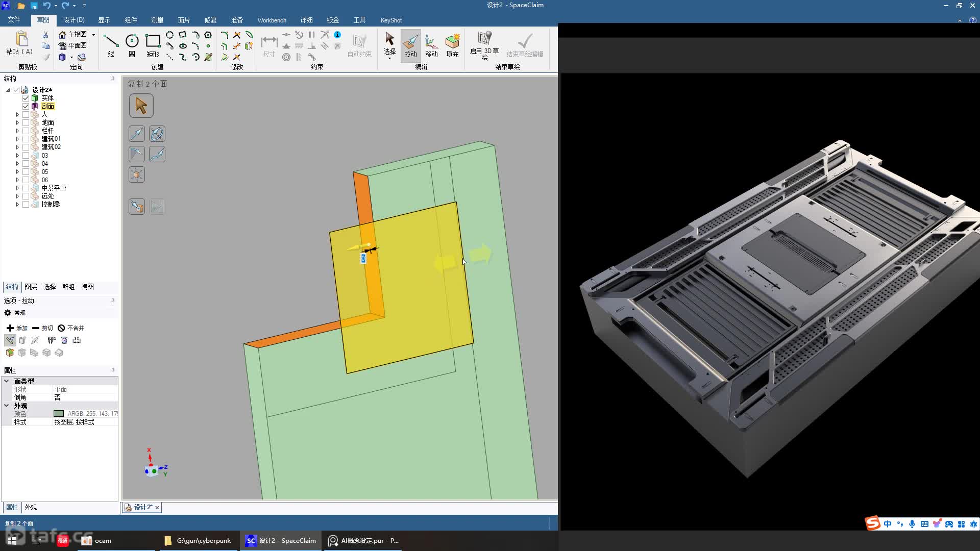Switch to 平面图 plan view

72,45
